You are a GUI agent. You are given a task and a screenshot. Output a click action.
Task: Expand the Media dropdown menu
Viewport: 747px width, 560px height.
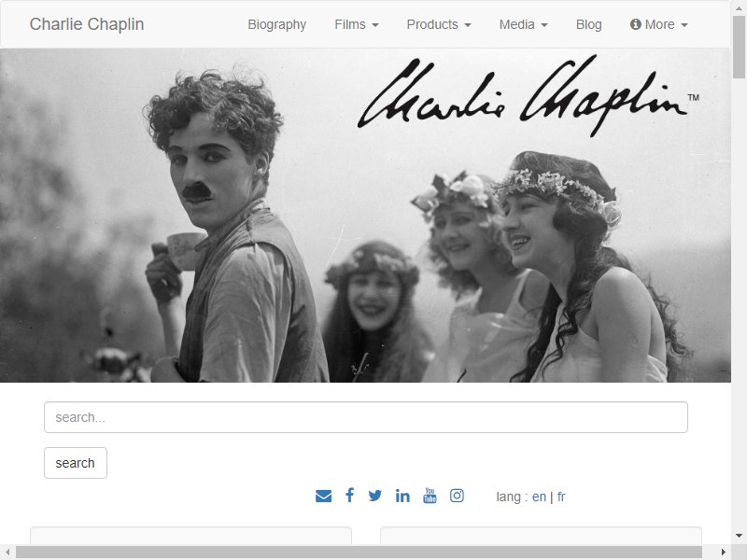tap(523, 24)
